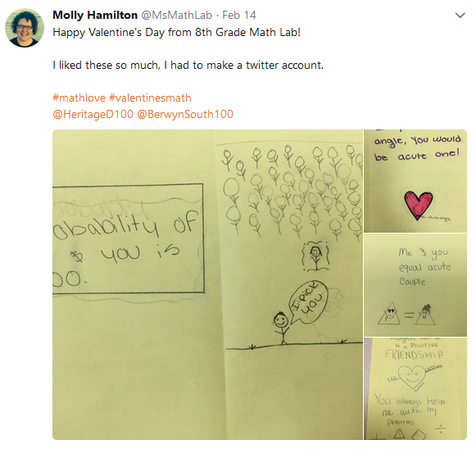Click the red heart drawing
This screenshot has width=476, height=449.
419,205
